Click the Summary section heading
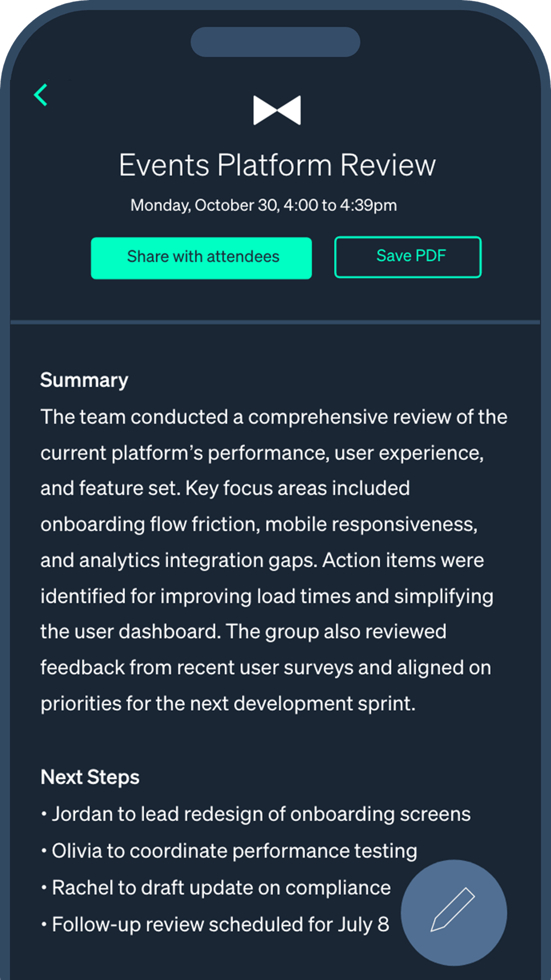Viewport: 551px width, 980px height. tap(84, 380)
